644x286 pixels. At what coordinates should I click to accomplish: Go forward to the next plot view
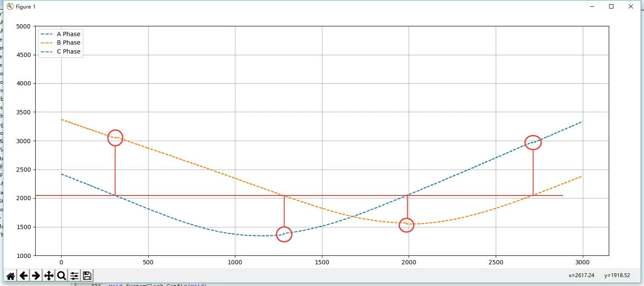tap(36, 276)
